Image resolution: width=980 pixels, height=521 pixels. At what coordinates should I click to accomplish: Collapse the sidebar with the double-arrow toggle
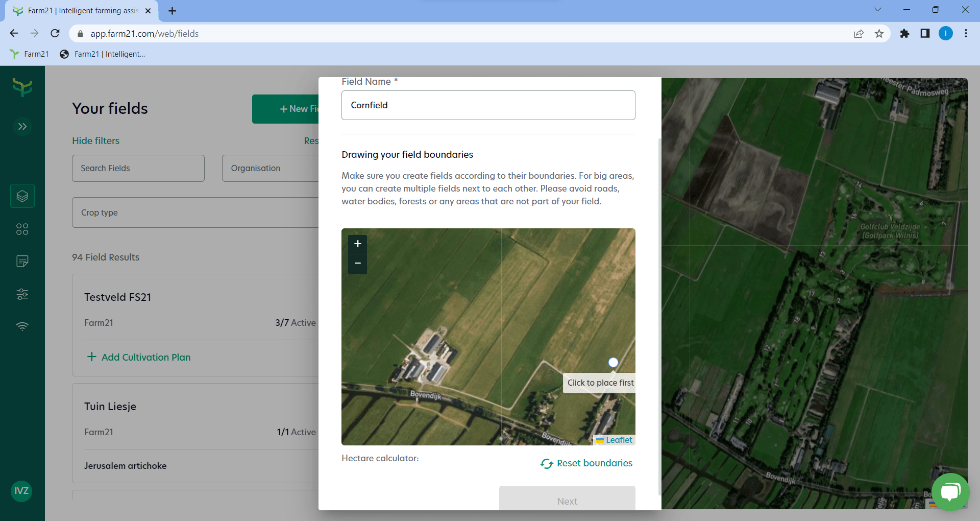click(x=22, y=126)
